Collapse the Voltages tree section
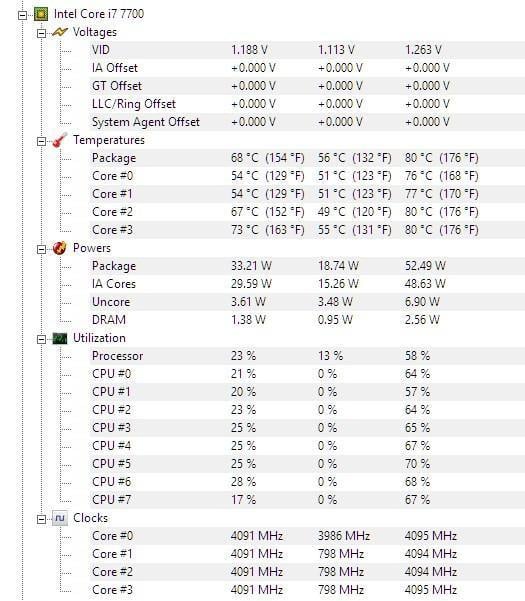 41,33
